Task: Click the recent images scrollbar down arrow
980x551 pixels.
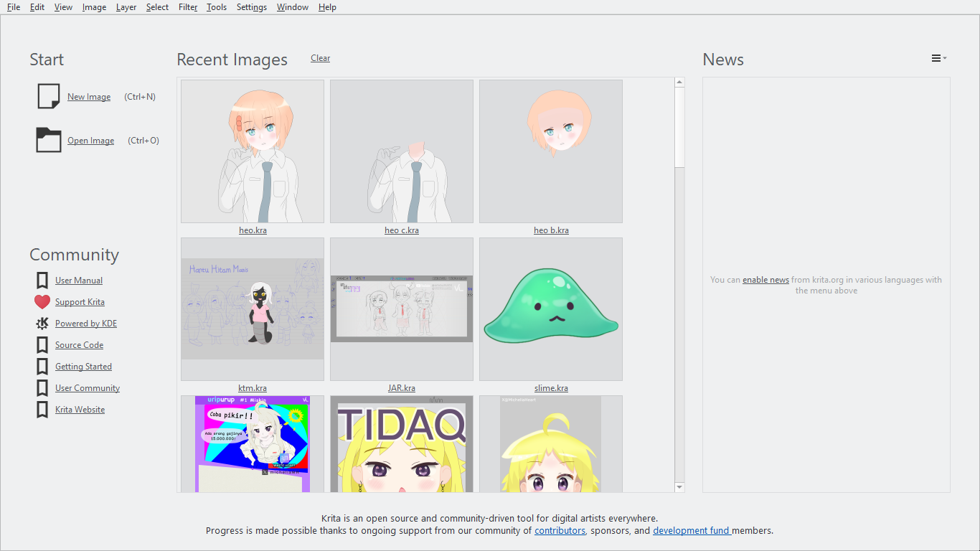Action: point(679,487)
